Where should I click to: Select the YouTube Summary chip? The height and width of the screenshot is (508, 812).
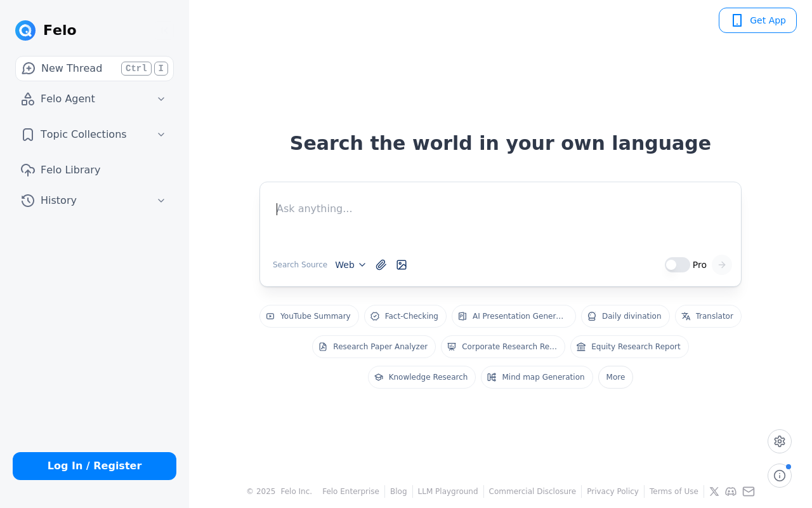pos(309,316)
